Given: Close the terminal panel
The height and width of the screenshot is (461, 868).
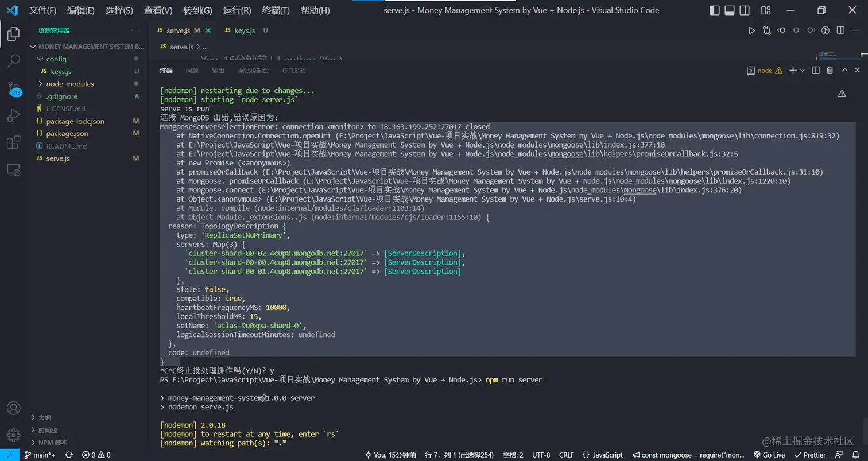Looking at the screenshot, I should pyautogui.click(x=858, y=70).
